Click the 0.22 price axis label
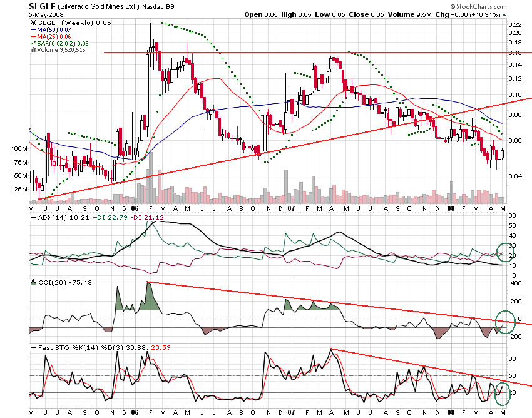 click(514, 25)
